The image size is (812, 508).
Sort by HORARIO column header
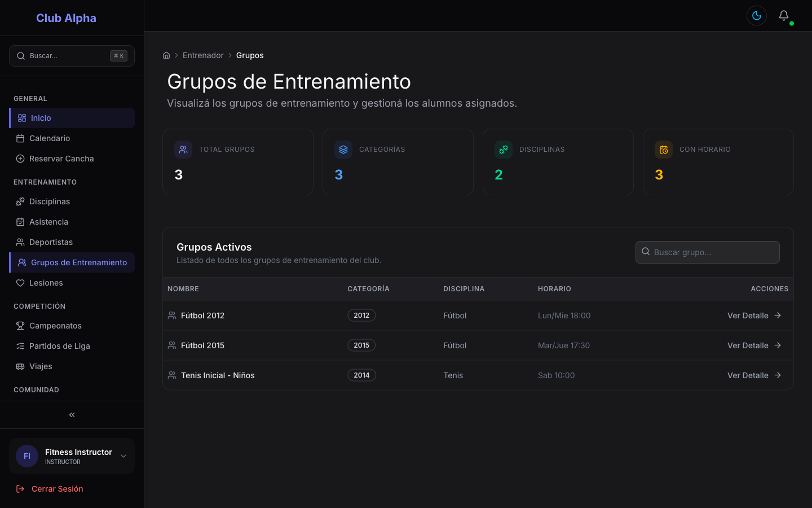coord(554,289)
